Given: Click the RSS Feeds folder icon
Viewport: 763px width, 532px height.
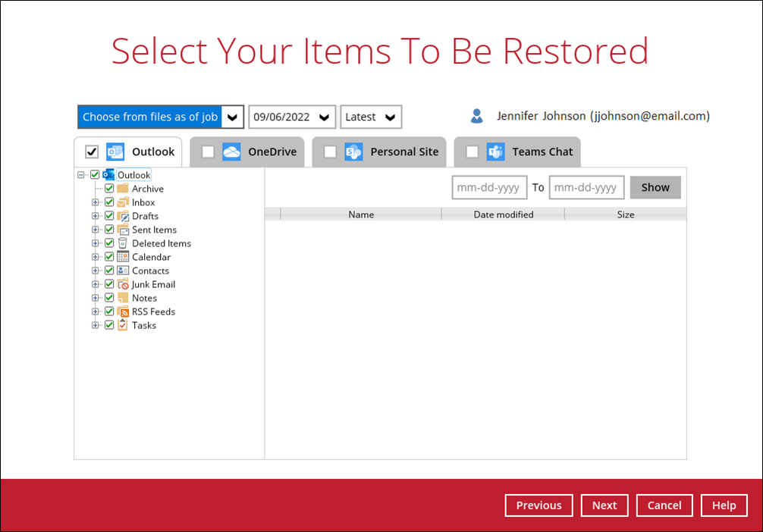Looking at the screenshot, I should 122,311.
